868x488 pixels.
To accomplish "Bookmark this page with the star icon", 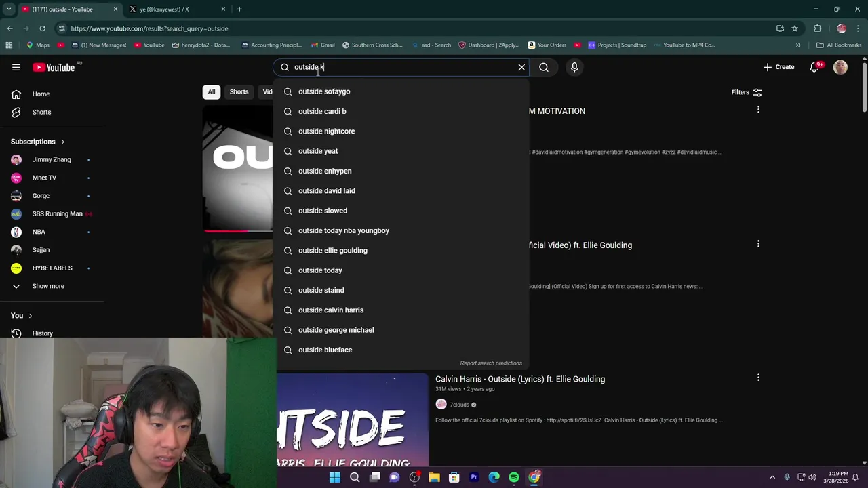I will click(795, 28).
